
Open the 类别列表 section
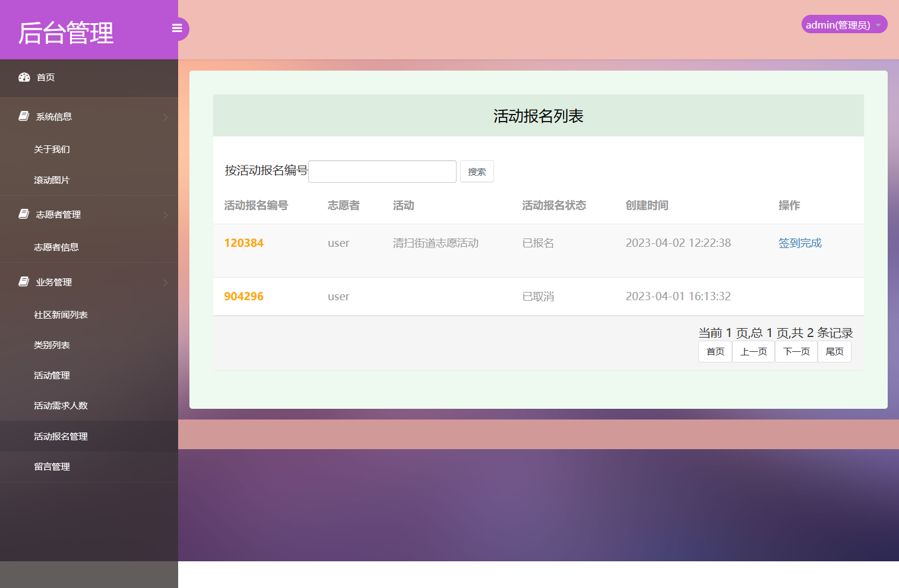point(52,345)
